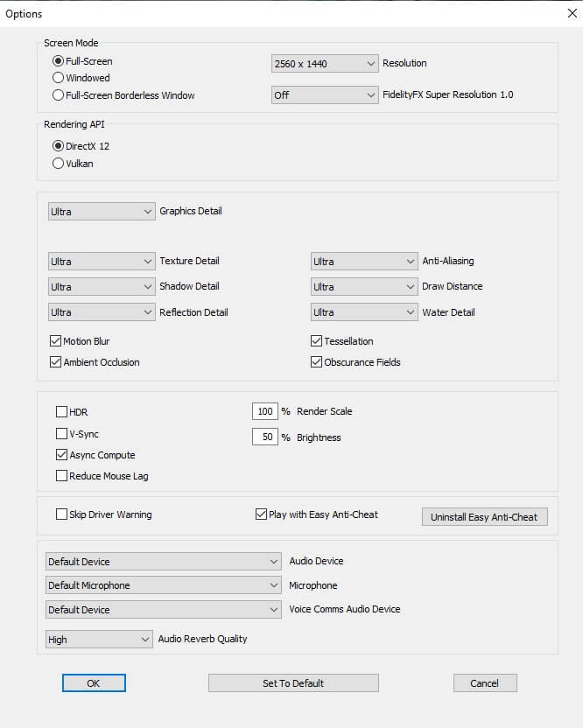Viewport: 583px width, 728px height.
Task: Open the Water Detail dropdown
Action: [363, 312]
